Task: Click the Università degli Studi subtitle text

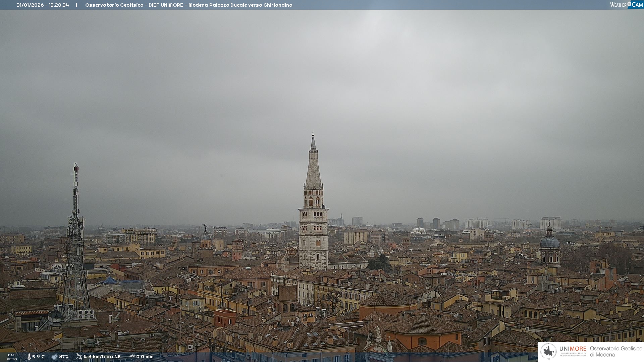Action: pos(573,355)
